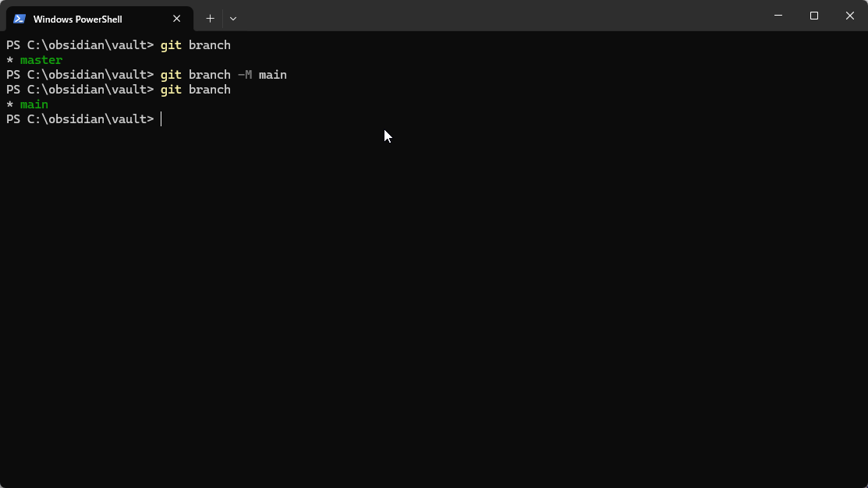Maximize the terminal window

pos(813,16)
